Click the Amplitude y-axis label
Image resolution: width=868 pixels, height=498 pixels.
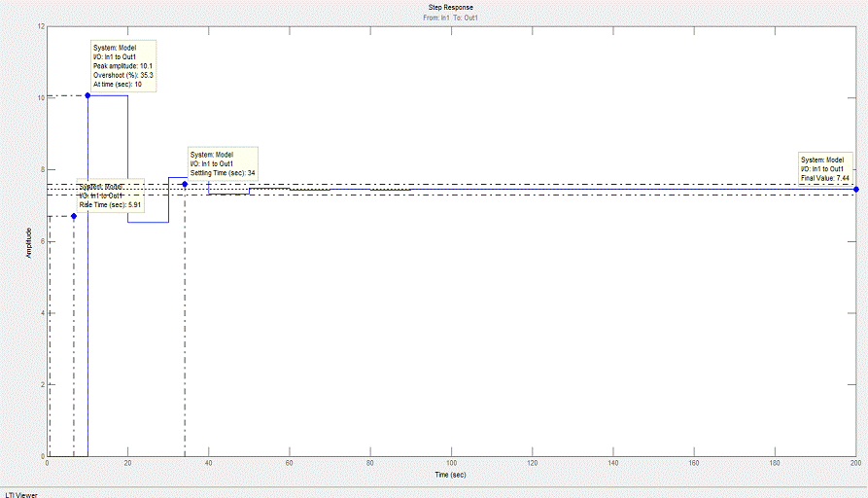pyautogui.click(x=29, y=242)
